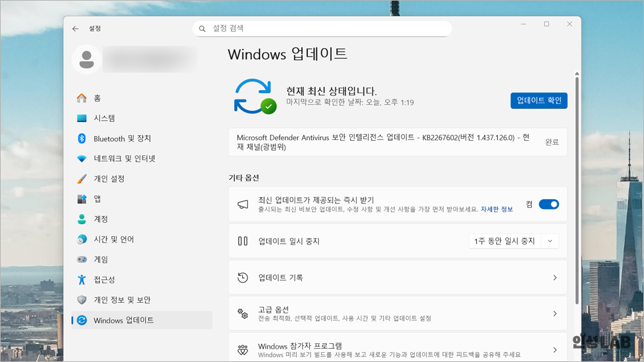Click the history clock icon for 업데이트 기록
The width and height of the screenshot is (644, 362).
243,277
